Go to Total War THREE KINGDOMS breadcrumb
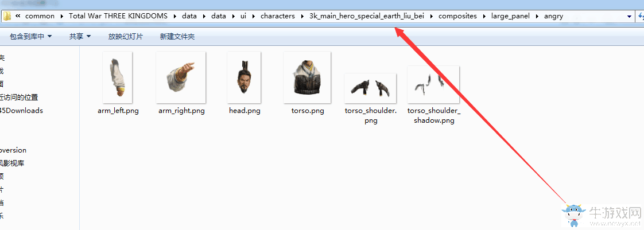 tap(118, 17)
